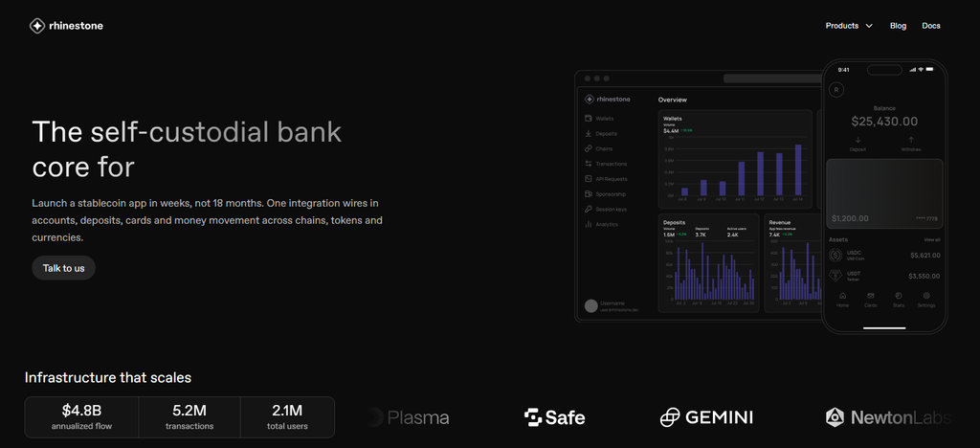This screenshot has height=448, width=980.
Task: Tap the Deposit arrow in the phone mockup
Action: [857, 140]
